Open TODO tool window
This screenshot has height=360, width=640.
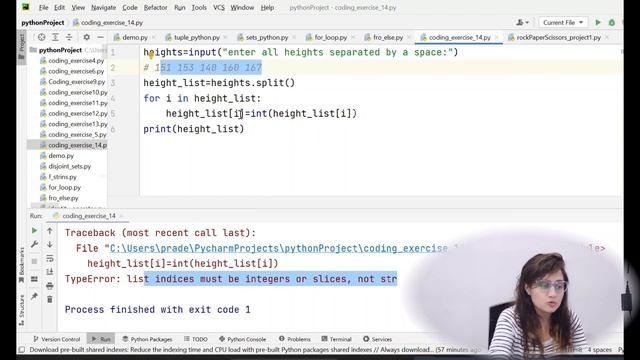(x=196, y=339)
